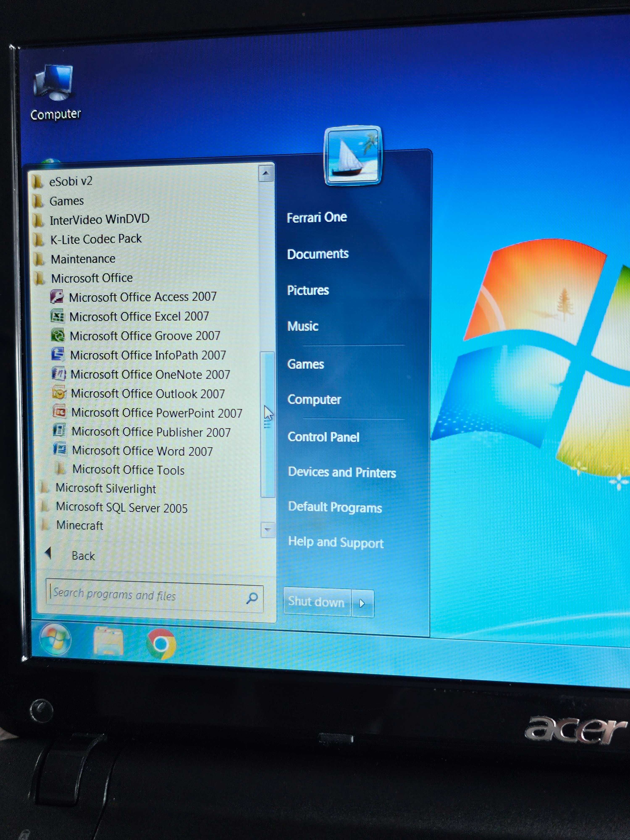This screenshot has width=630, height=840.
Task: Open Music from the Start menu
Action: [303, 326]
